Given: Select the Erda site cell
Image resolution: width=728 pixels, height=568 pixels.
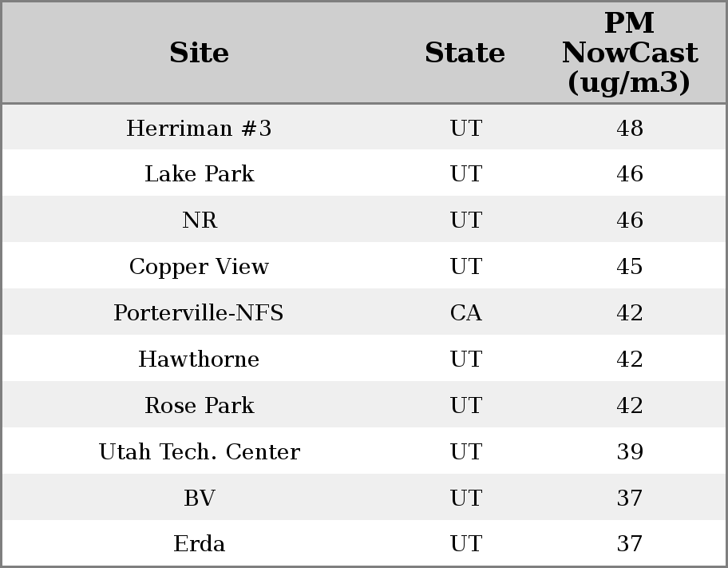Looking at the screenshot, I should click(x=199, y=544).
